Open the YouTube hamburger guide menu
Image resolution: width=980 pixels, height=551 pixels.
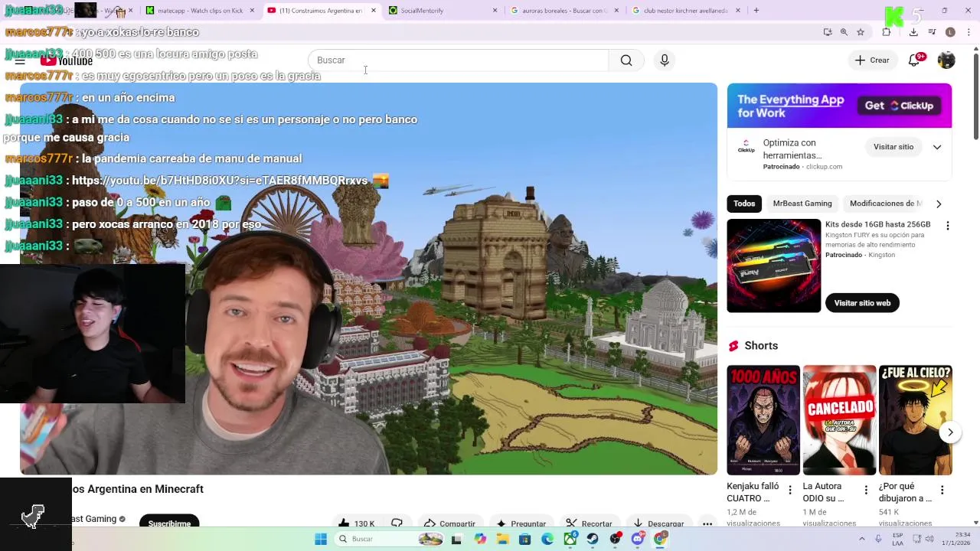click(x=20, y=60)
